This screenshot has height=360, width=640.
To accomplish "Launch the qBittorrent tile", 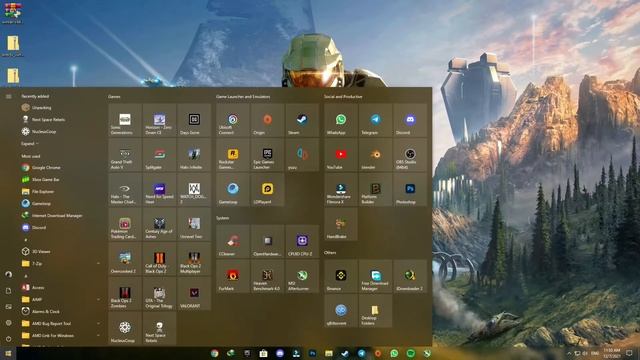I will tap(341, 311).
